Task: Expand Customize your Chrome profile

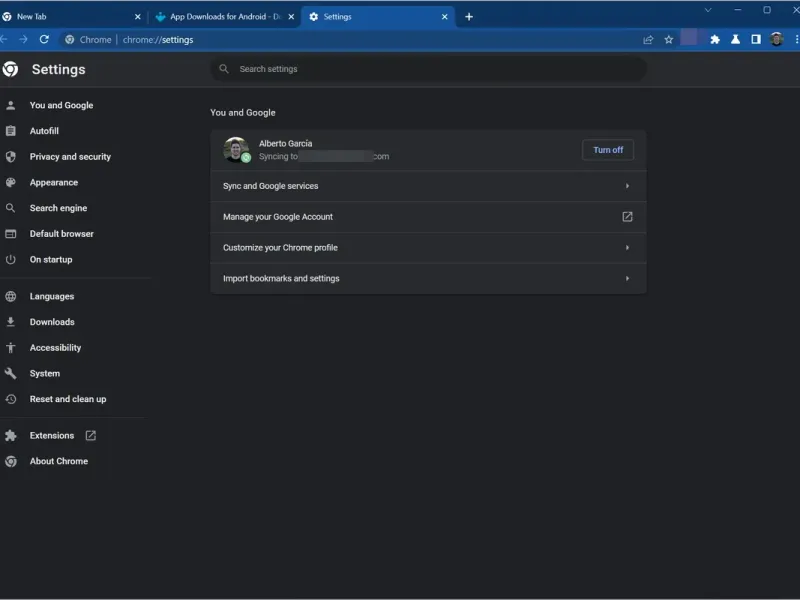Action: click(428, 247)
